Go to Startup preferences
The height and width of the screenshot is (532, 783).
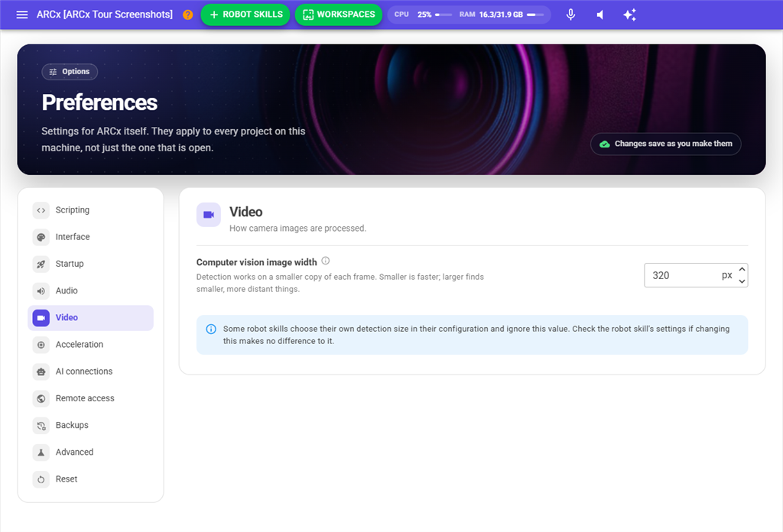coord(90,264)
